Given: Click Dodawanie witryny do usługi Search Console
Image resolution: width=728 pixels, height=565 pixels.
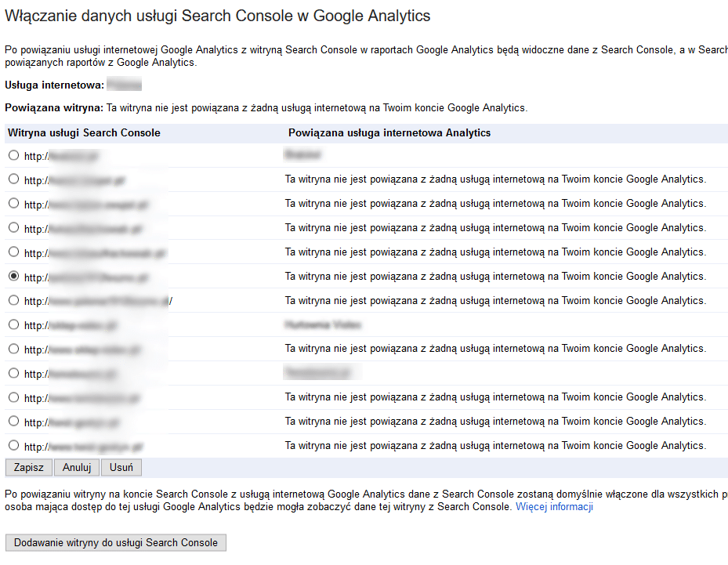Looking at the screenshot, I should tap(116, 543).
